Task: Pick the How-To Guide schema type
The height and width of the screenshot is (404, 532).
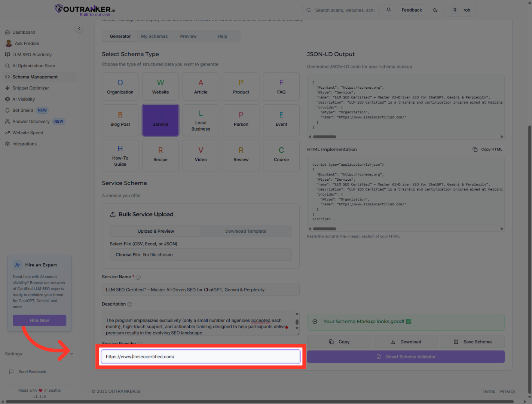Action: [x=120, y=156]
